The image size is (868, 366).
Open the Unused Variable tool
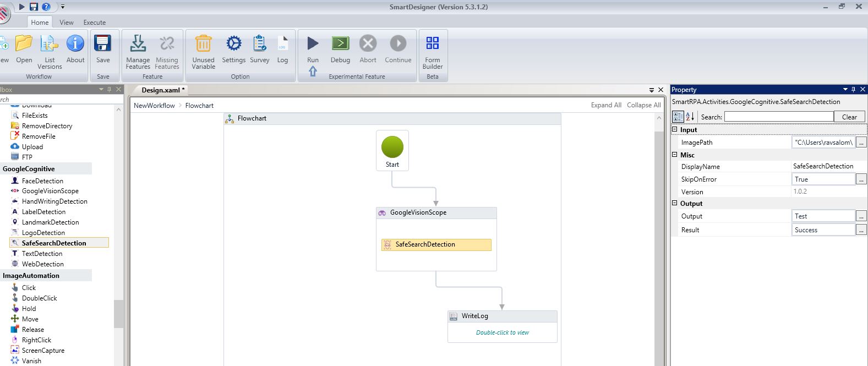tap(203, 44)
